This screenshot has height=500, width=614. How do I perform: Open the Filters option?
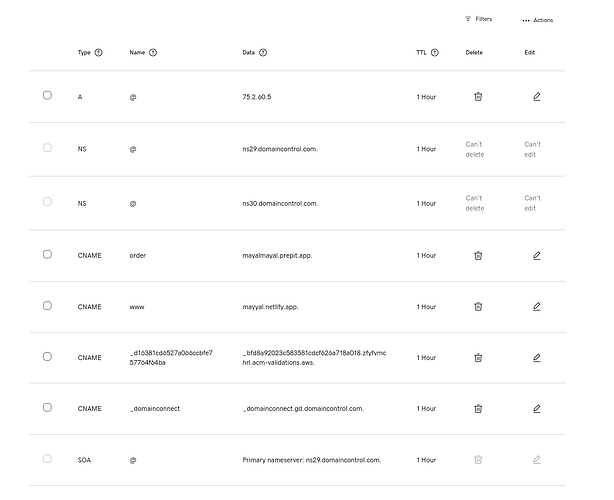pos(479,19)
